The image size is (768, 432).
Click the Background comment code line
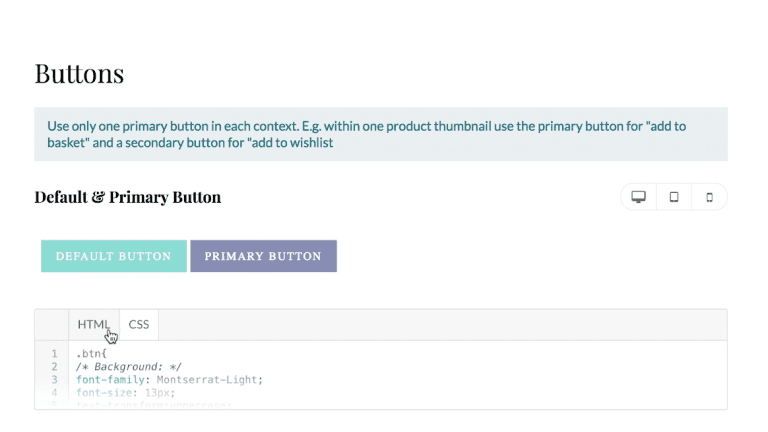point(129,367)
